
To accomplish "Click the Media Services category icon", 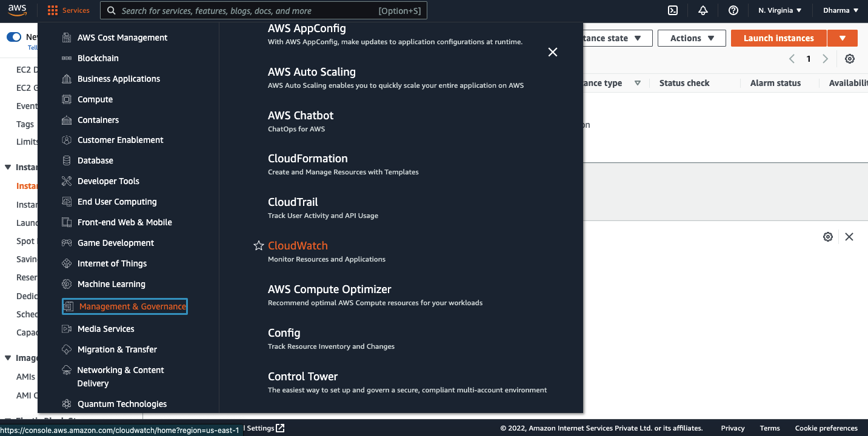I will point(67,329).
